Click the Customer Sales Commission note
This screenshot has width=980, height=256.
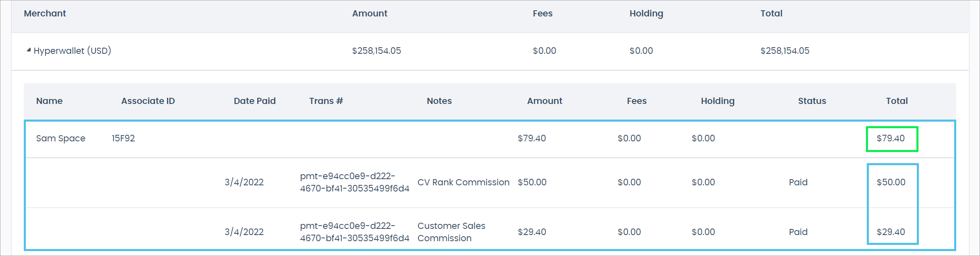click(x=451, y=232)
